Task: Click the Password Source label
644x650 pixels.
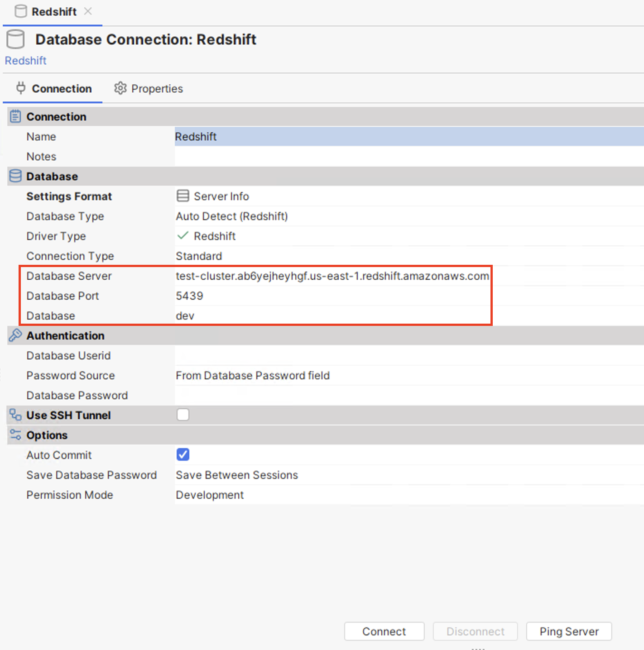Action: tap(71, 375)
